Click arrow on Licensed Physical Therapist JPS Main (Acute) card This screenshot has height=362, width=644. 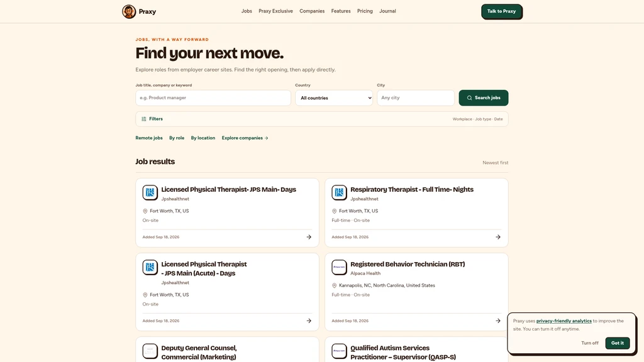click(309, 321)
